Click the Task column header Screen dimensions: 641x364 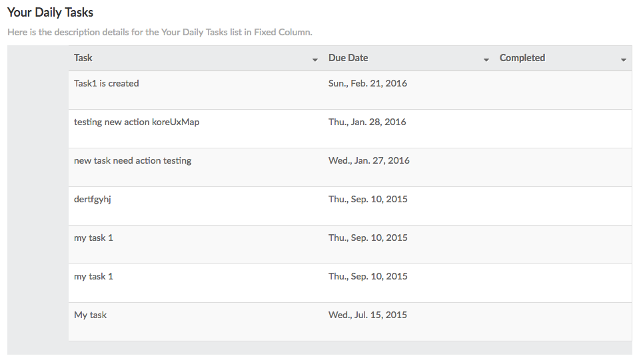[x=83, y=58]
